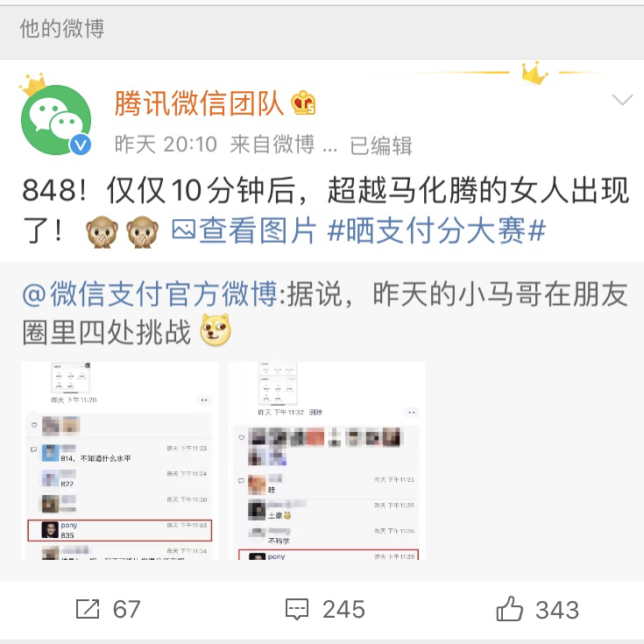Screen dimensions: 644x644
Task: Like the post with thumbs-up icon
Action: pos(510,608)
